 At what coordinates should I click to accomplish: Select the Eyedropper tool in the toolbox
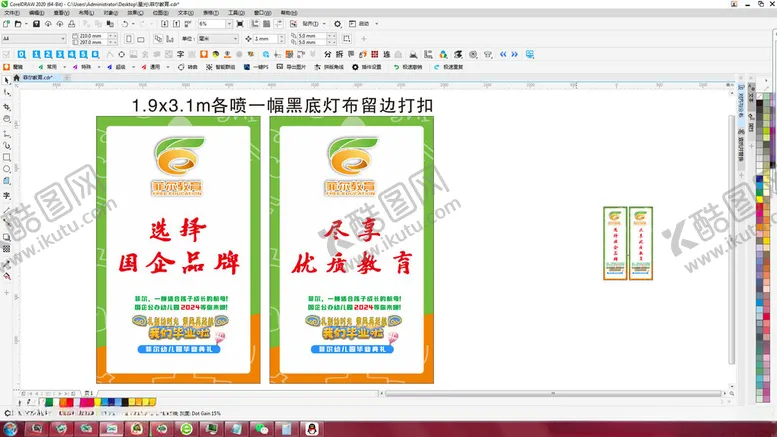click(6, 264)
